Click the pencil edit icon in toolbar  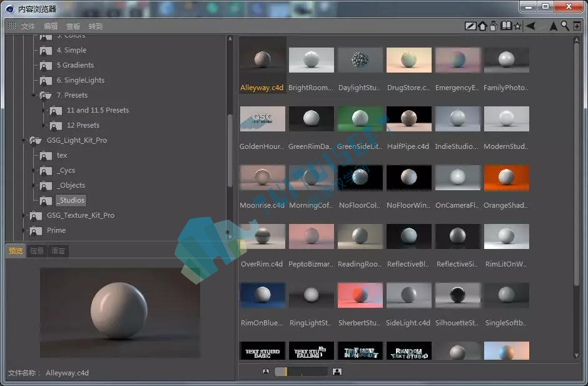click(x=470, y=26)
